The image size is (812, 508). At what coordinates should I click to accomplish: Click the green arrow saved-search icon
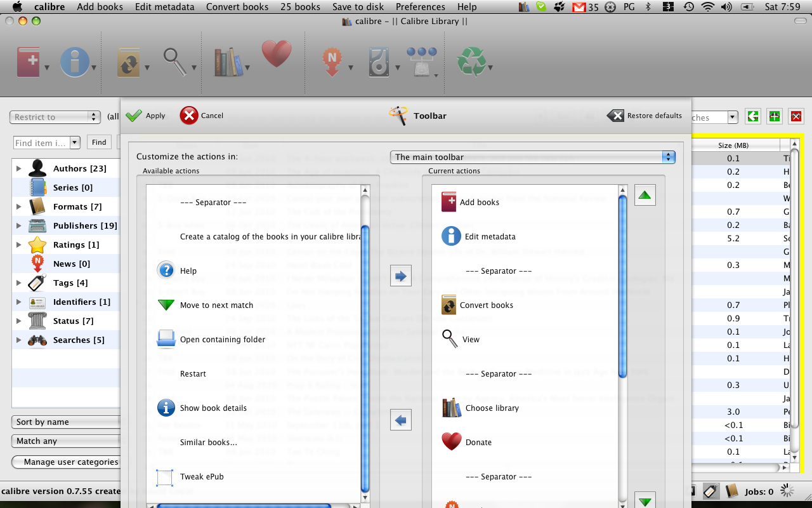(x=753, y=116)
